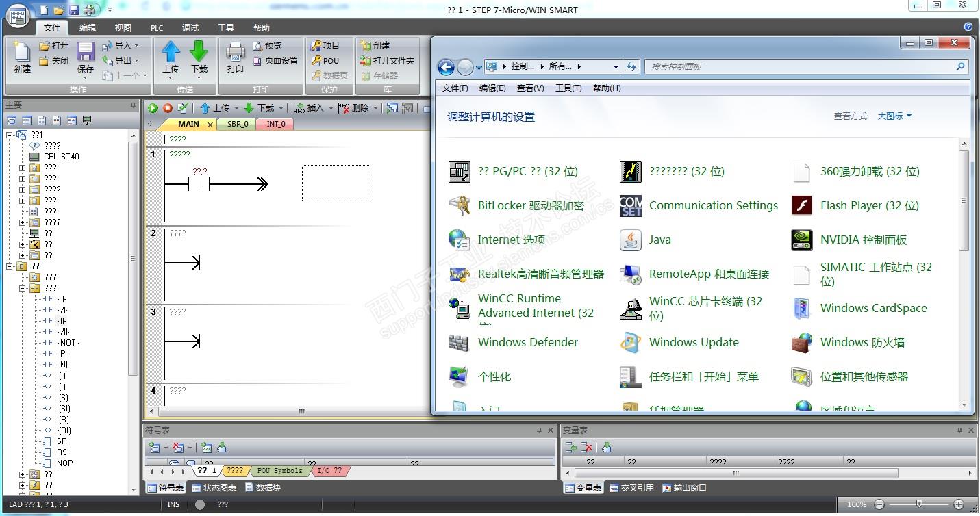This screenshot has width=980, height=516.
Task: Select the INT_0 program tab
Action: [276, 125]
